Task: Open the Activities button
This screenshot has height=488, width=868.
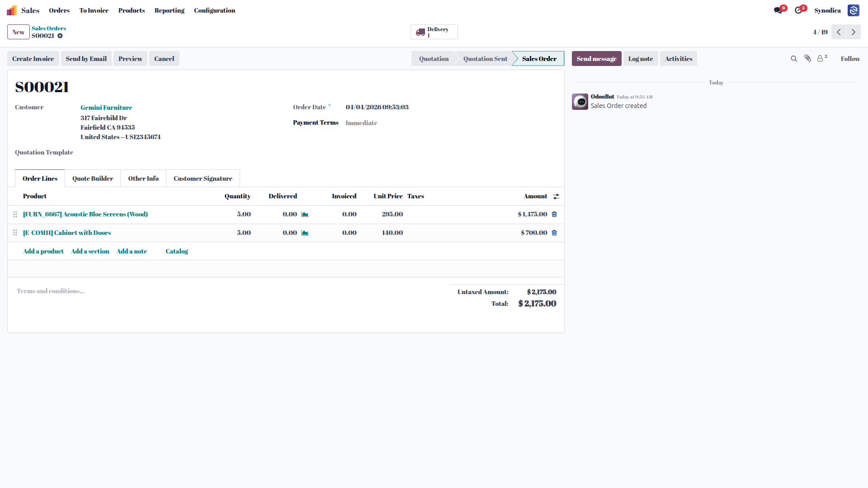Action: [679, 59]
